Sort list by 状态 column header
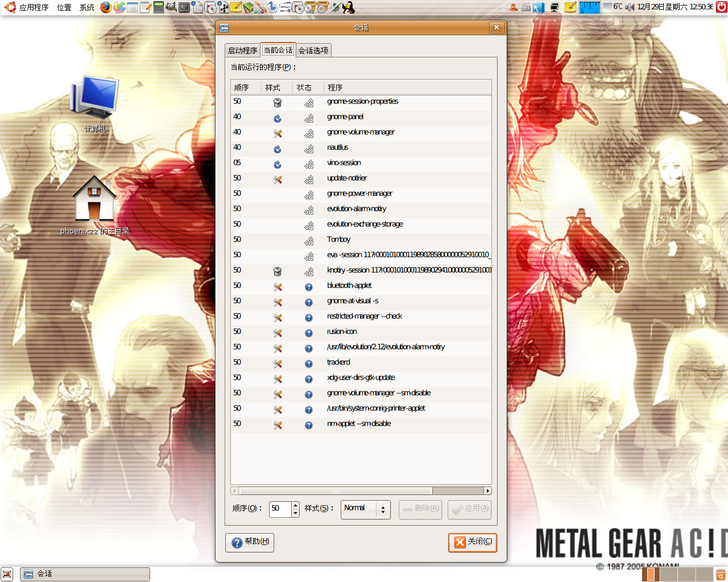The width and height of the screenshot is (728, 582). click(308, 88)
